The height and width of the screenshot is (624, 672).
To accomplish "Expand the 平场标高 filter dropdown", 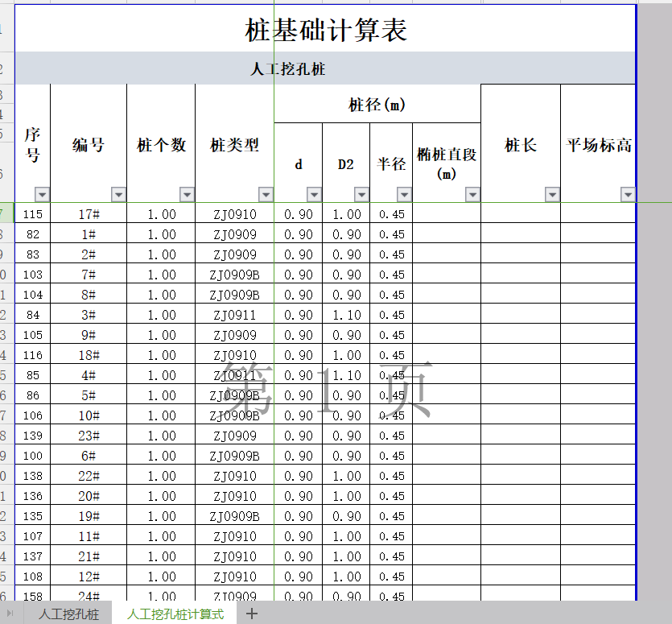I will [628, 194].
